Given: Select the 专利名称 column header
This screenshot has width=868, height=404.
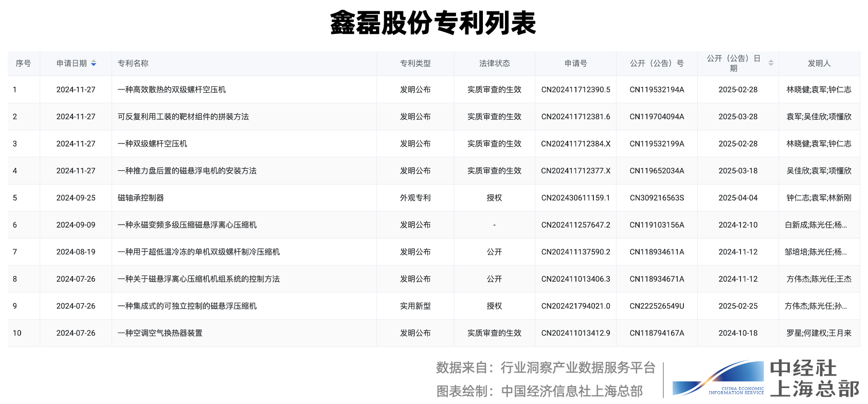Looking at the screenshot, I should pyautogui.click(x=133, y=63).
